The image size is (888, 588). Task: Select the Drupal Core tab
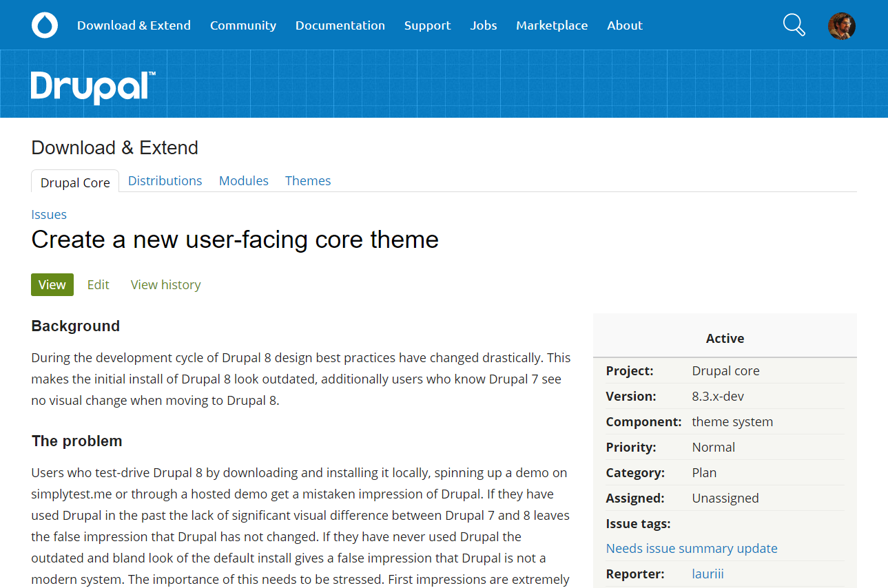pos(74,182)
